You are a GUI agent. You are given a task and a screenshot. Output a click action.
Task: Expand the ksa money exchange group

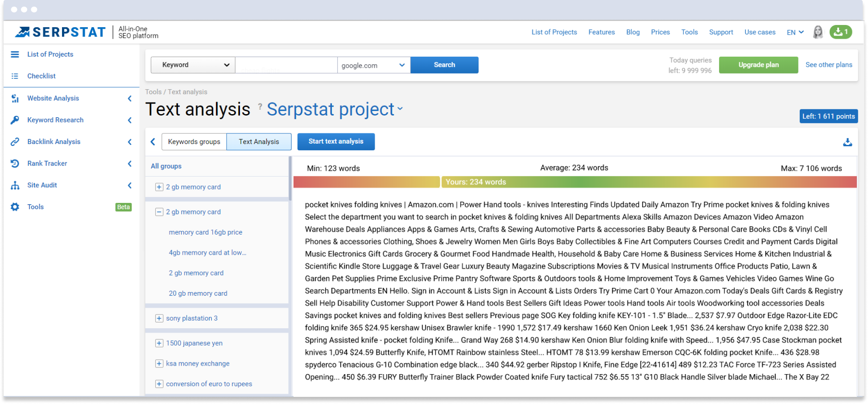coord(159,364)
